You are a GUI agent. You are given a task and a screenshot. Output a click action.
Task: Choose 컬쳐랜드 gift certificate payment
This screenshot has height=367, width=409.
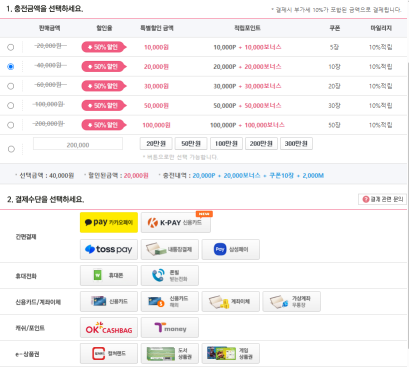point(109,353)
